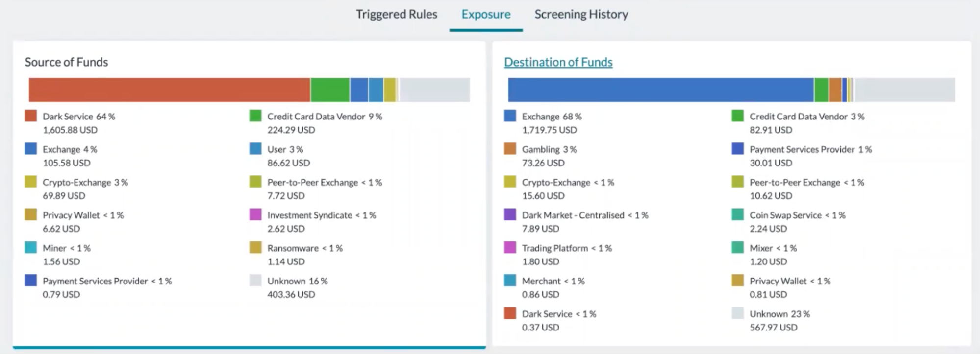Click the blue Exchange segment in Destination bar
Screen dimensions: 980x354
pos(660,90)
